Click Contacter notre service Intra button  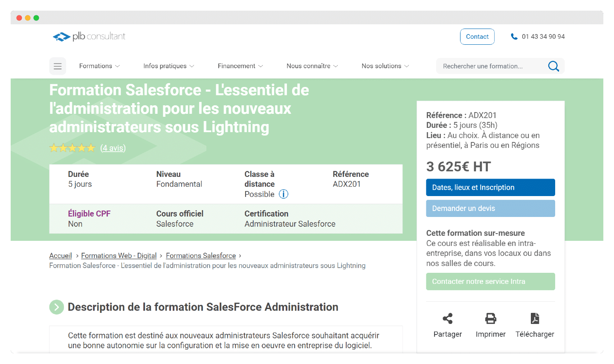[x=490, y=281]
